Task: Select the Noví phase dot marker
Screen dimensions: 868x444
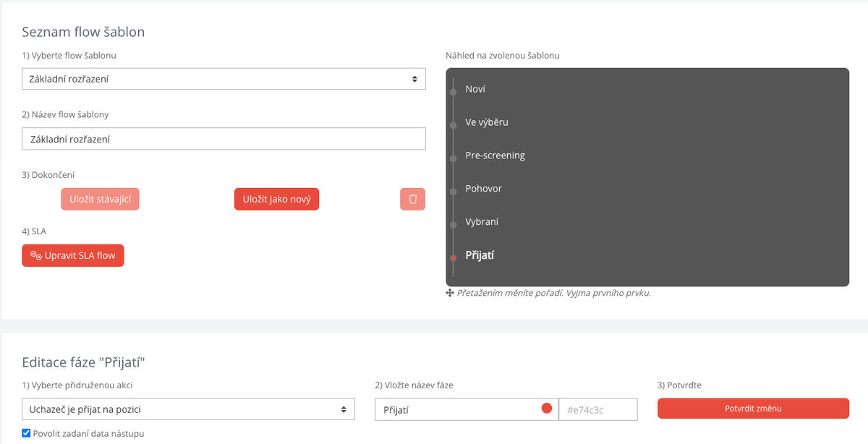Action: click(x=453, y=92)
